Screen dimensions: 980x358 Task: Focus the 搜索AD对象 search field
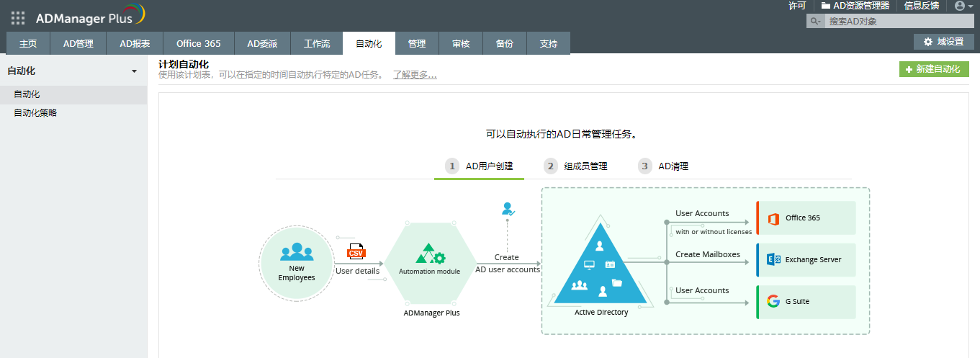(x=899, y=22)
